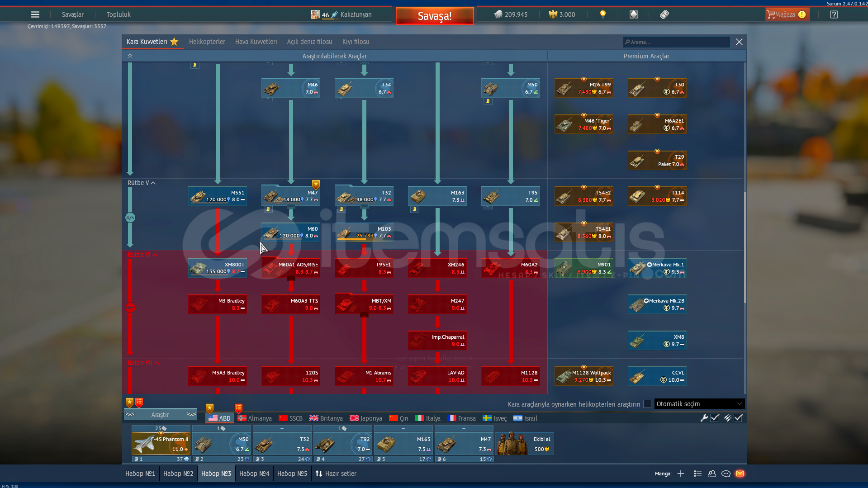Open Hazır setler preset list
This screenshot has width=868, height=488.
point(336,474)
